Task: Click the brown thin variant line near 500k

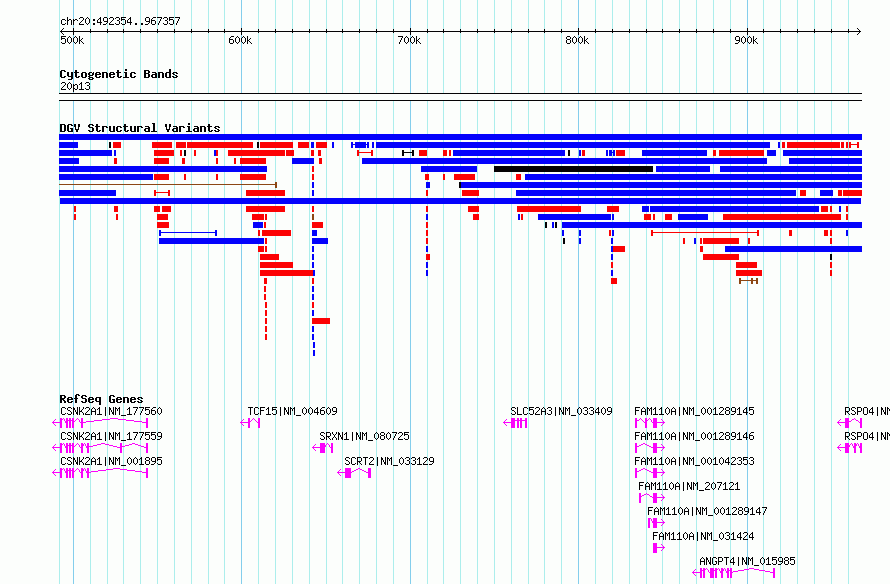Action: (168, 185)
